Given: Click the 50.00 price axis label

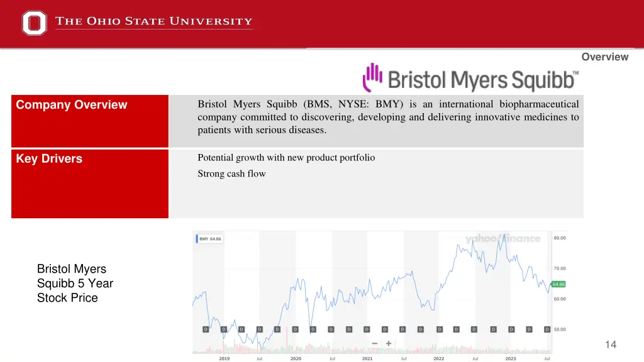Looking at the screenshot, I should pyautogui.click(x=559, y=329).
